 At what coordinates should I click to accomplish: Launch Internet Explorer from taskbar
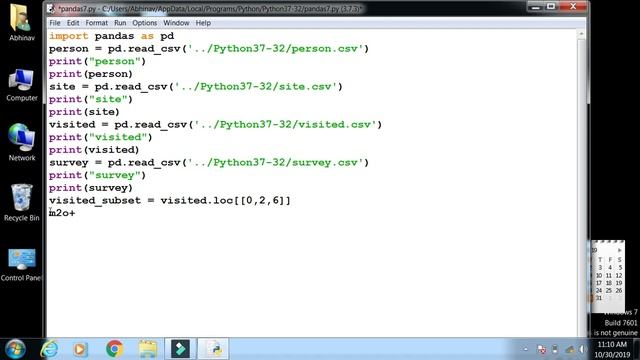coord(49,349)
